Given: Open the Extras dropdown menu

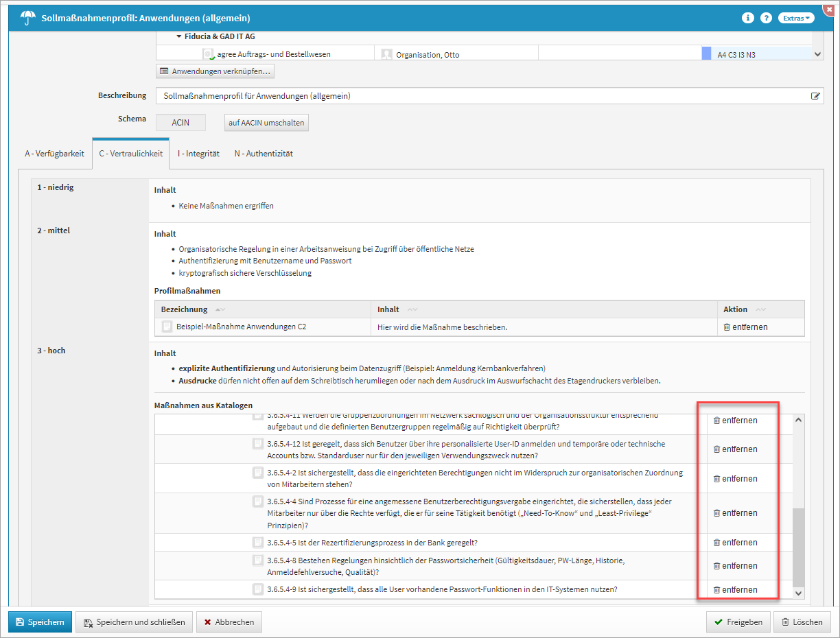Looking at the screenshot, I should click(x=796, y=18).
